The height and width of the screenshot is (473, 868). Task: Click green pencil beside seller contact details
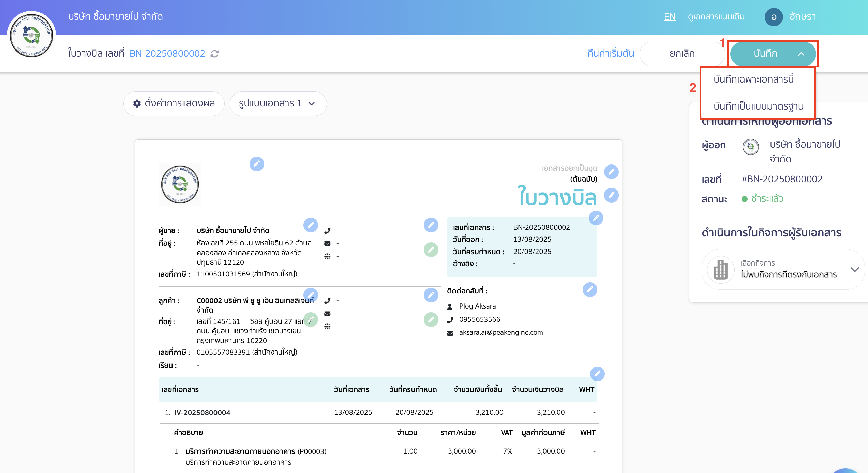(431, 250)
